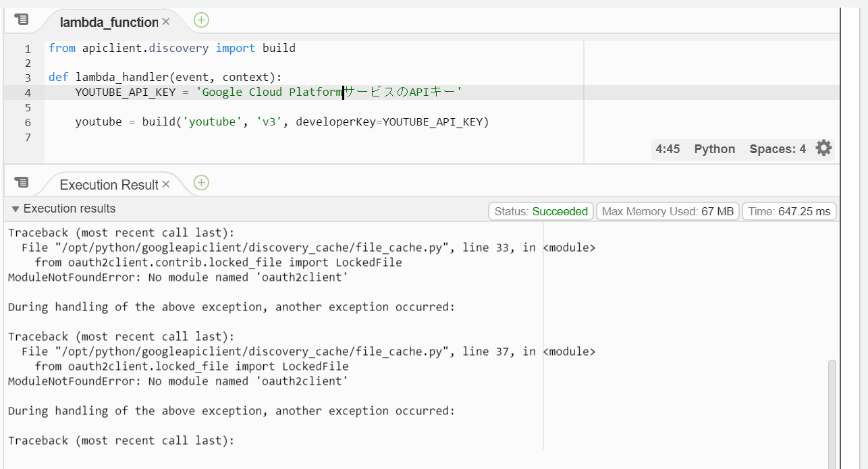Click the plus icon beside lambda_function tab
This screenshot has width=868, height=469.
201,20
